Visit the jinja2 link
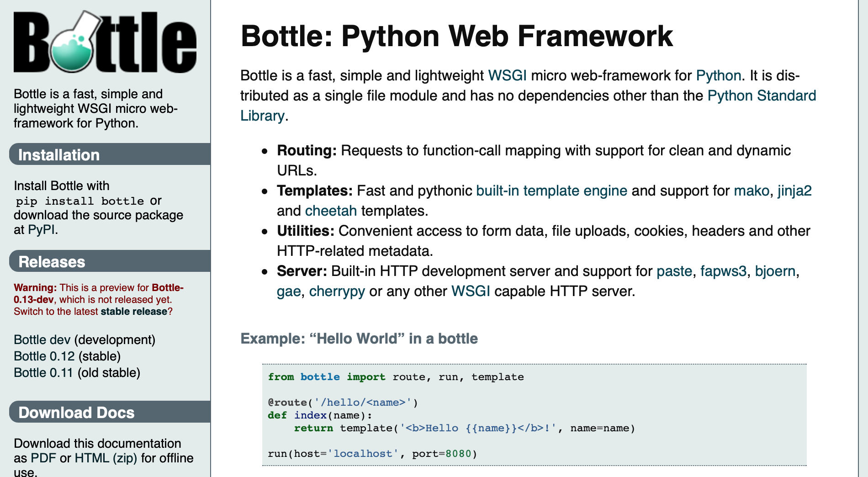The width and height of the screenshot is (868, 477). tap(794, 191)
